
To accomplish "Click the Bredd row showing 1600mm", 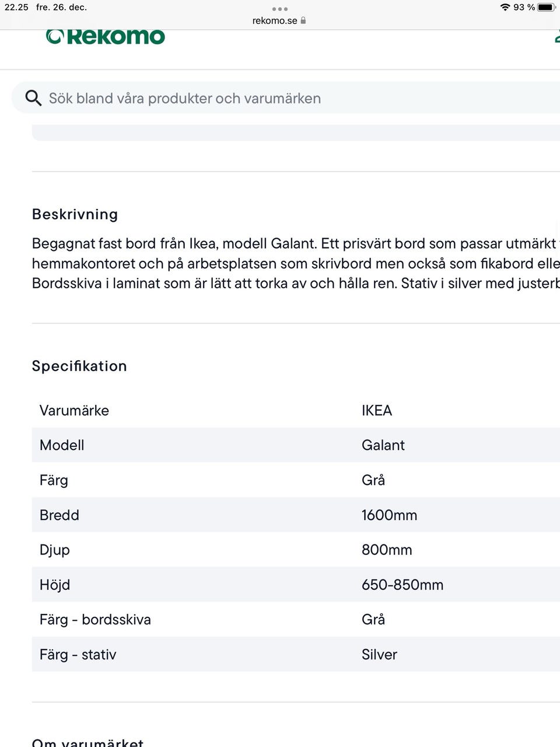I will [233, 515].
